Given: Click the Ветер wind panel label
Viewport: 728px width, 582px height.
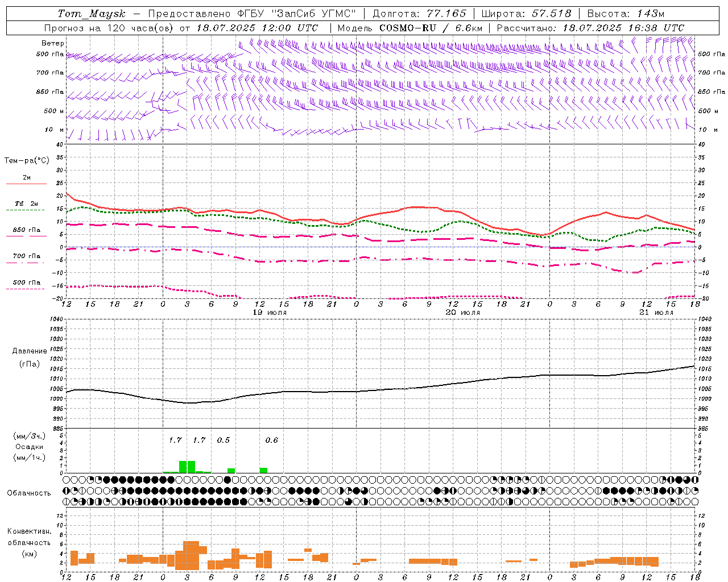Looking at the screenshot, I should click(x=53, y=43).
